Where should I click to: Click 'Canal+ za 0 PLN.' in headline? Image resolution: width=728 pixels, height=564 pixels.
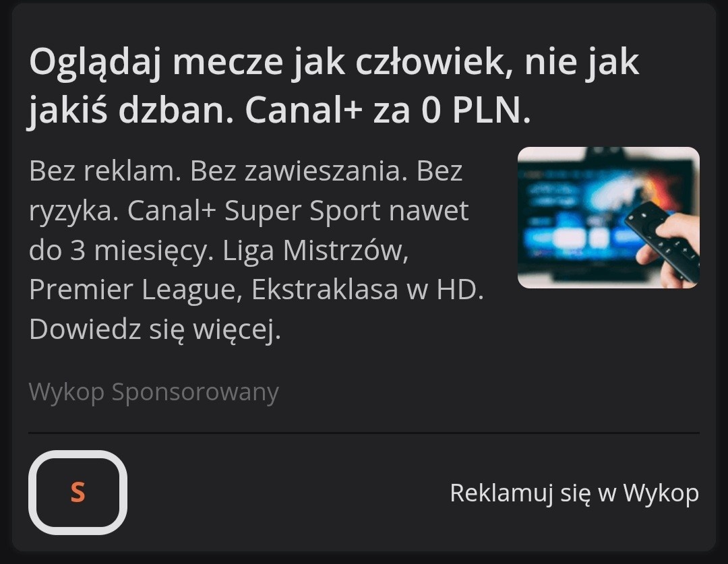[x=388, y=111]
